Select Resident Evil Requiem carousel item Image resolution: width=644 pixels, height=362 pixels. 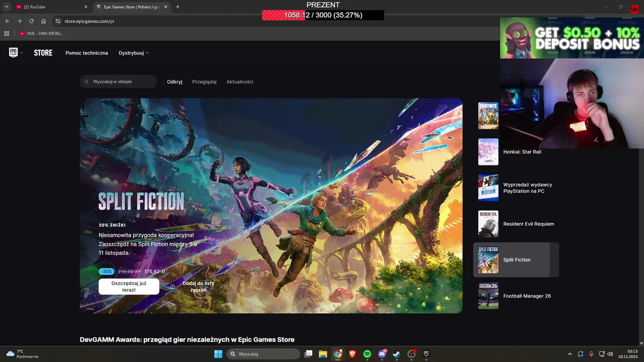[x=516, y=224]
